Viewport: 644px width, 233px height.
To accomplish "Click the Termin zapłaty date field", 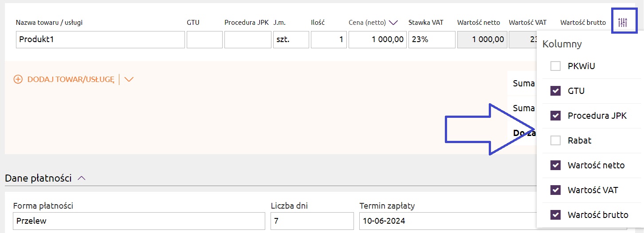I will tap(448, 221).
